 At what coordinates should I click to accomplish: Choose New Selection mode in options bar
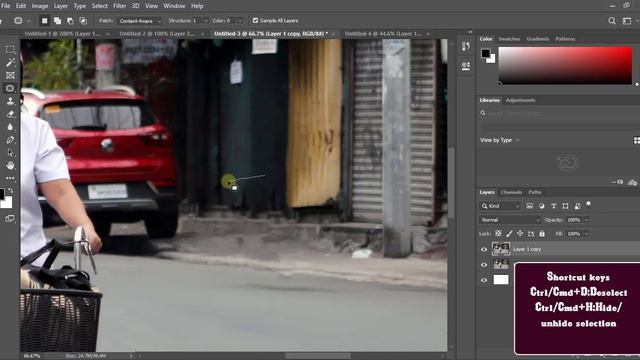pos(44,20)
